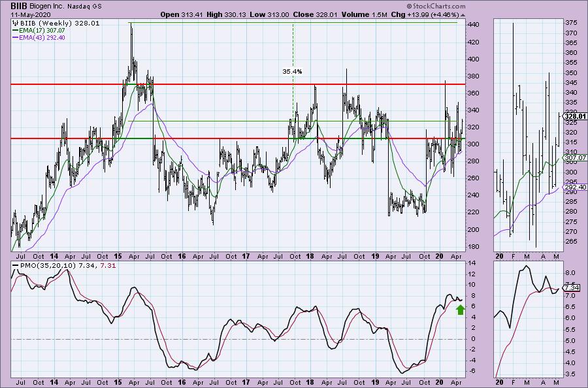Click the boxed 292.40 EMA price tag
Viewport: 588px width, 388px height.
[576, 187]
